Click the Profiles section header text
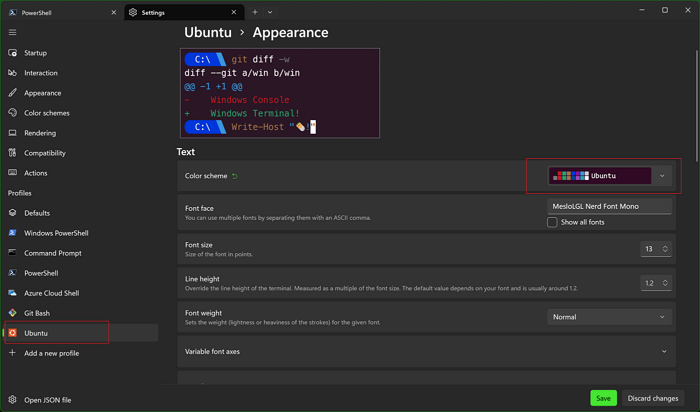Viewport: 700px width, 412px height. 20,193
